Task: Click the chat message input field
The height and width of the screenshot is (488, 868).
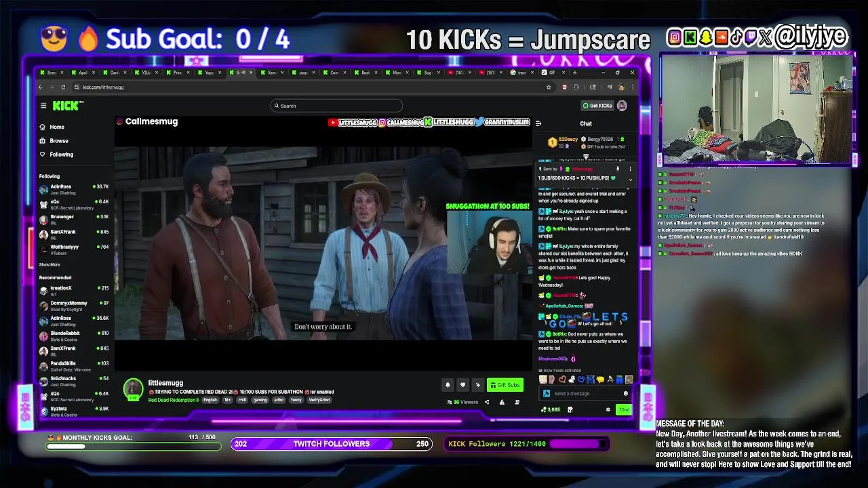Action: (587, 394)
